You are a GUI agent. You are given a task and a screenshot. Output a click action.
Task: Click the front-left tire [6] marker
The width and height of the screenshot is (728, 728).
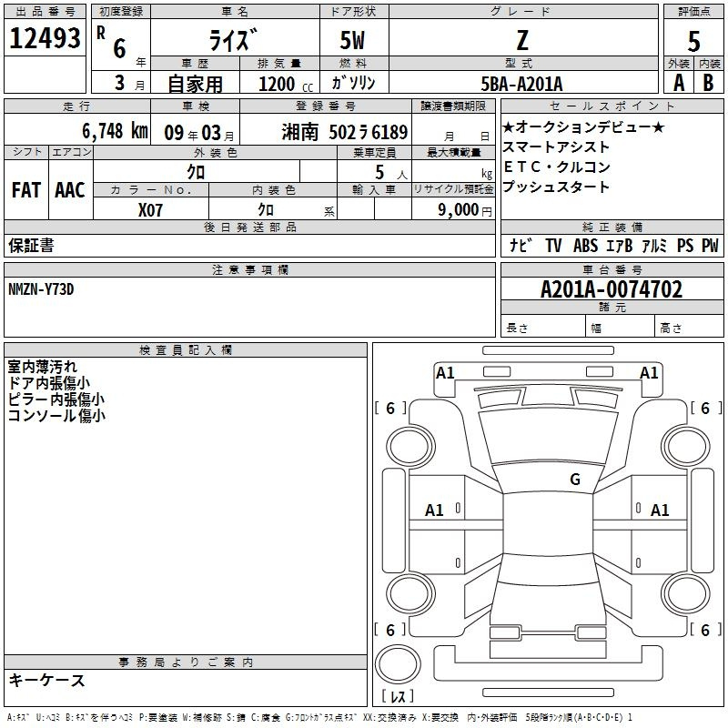tap(390, 409)
